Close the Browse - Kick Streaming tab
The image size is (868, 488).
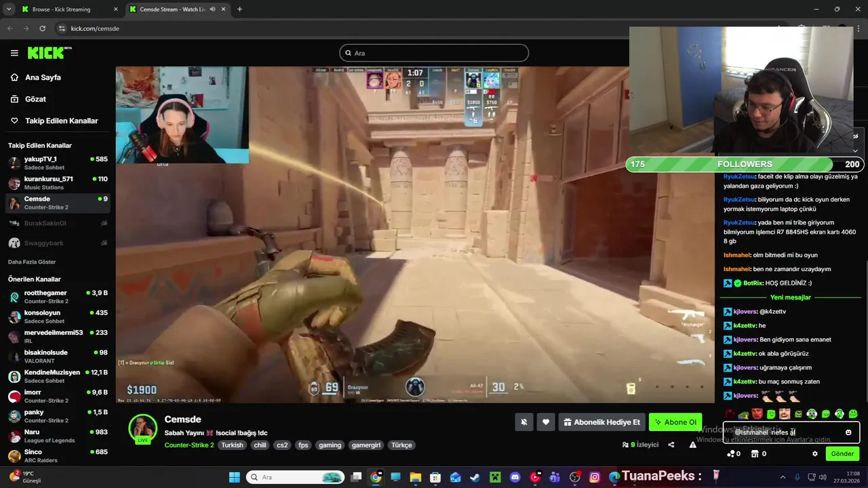(x=115, y=9)
